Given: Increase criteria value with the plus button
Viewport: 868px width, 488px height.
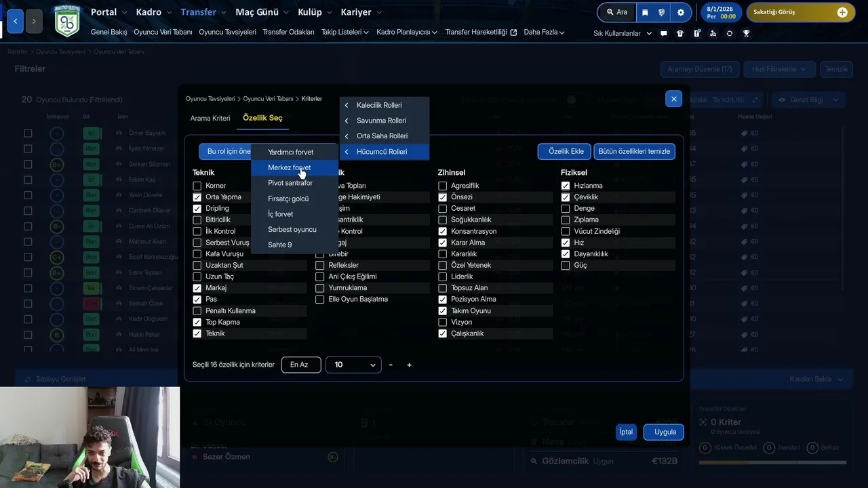Looking at the screenshot, I should click(x=409, y=365).
